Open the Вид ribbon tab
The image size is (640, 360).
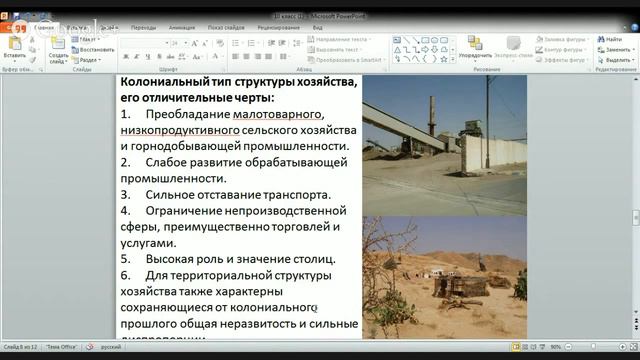pos(318,28)
